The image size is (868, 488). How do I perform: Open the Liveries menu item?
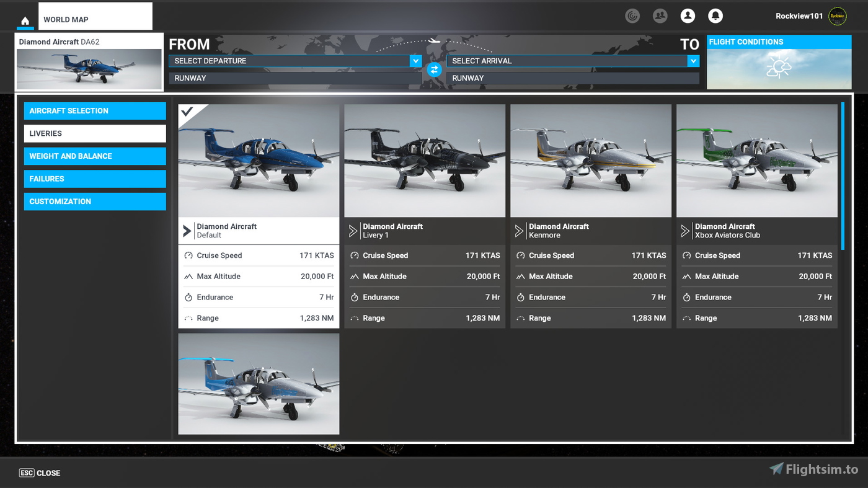pos(94,133)
